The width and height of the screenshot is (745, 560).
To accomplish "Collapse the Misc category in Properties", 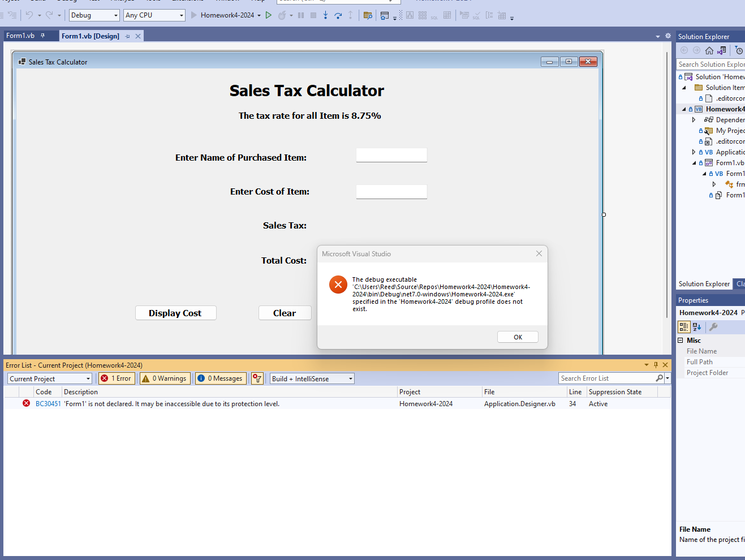I will tap(681, 341).
